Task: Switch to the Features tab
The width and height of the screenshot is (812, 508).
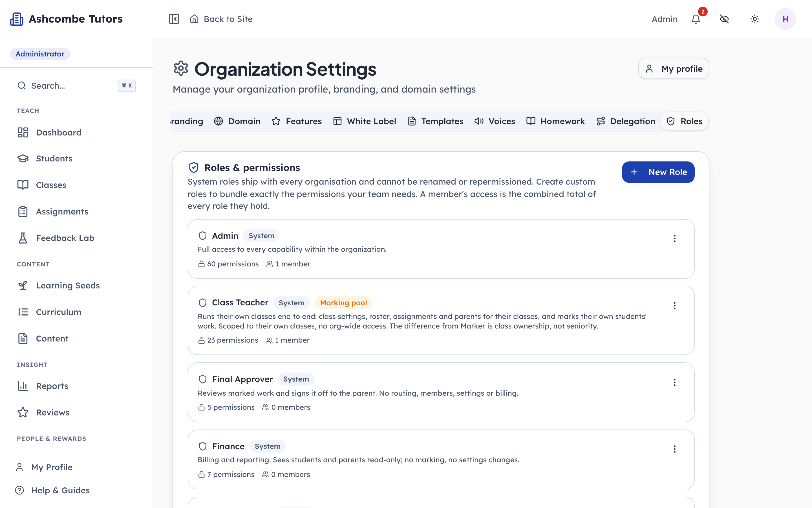Action: tap(297, 121)
